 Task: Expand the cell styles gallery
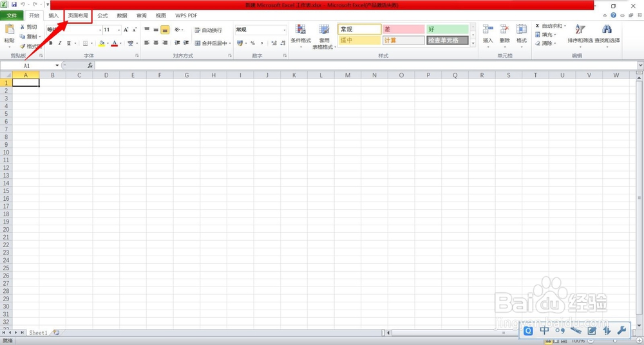click(473, 44)
